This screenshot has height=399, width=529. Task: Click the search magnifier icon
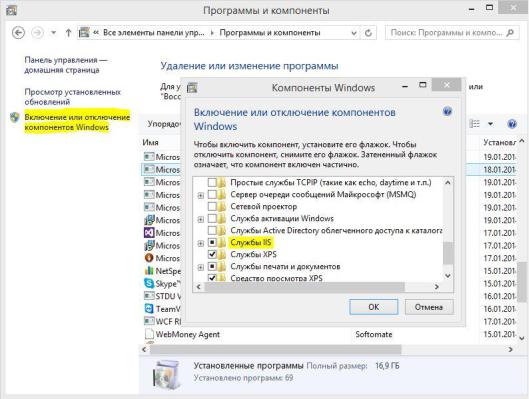click(x=510, y=33)
